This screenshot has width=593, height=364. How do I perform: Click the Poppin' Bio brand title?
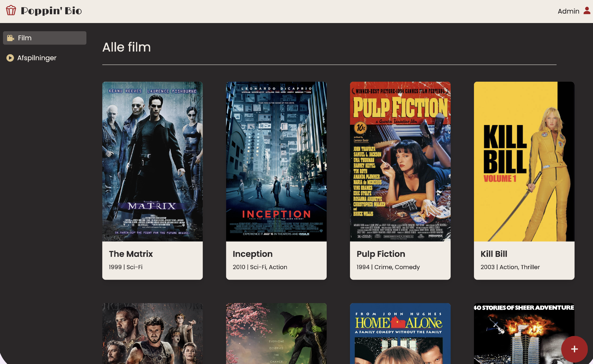point(51,11)
